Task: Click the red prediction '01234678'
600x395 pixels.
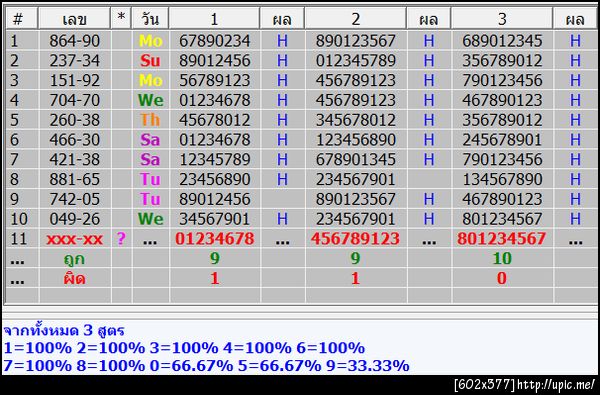Action: (215, 239)
